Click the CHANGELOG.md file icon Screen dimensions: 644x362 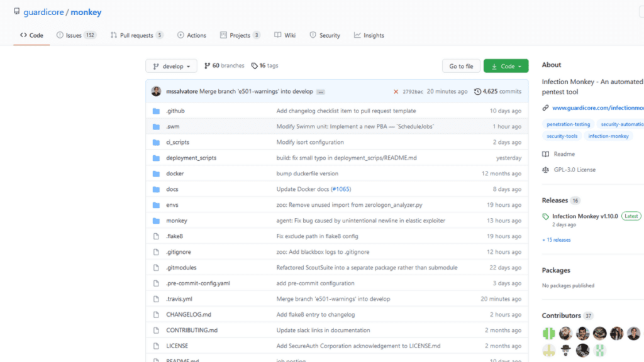pyautogui.click(x=156, y=315)
